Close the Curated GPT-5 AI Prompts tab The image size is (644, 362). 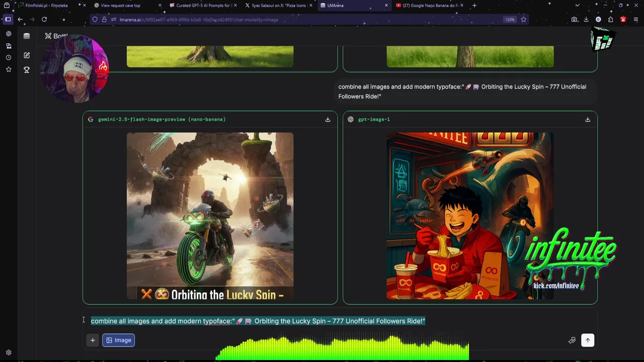(x=235, y=6)
